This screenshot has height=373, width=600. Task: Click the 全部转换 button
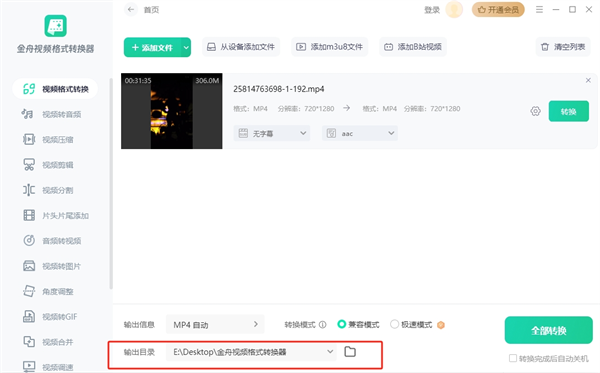[548, 330]
